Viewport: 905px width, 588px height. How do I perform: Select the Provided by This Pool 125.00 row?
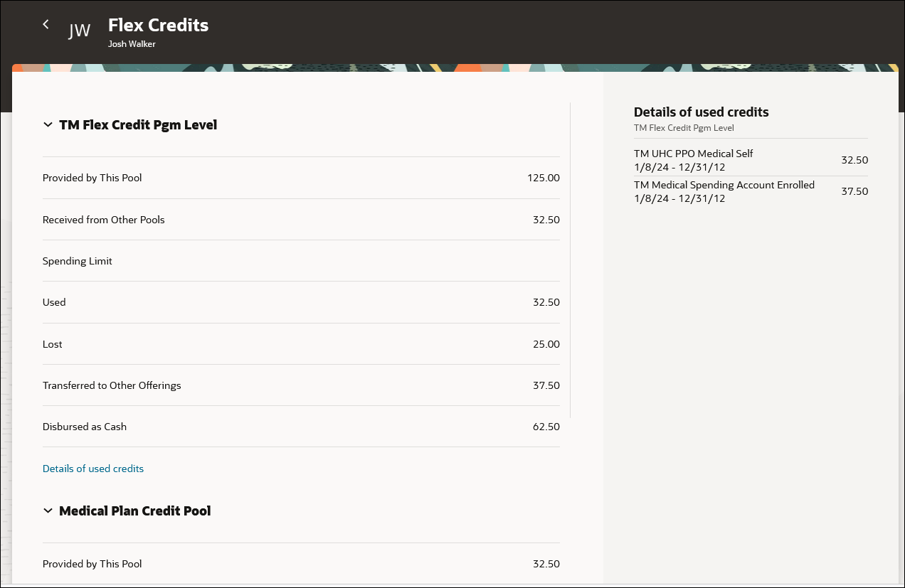301,178
